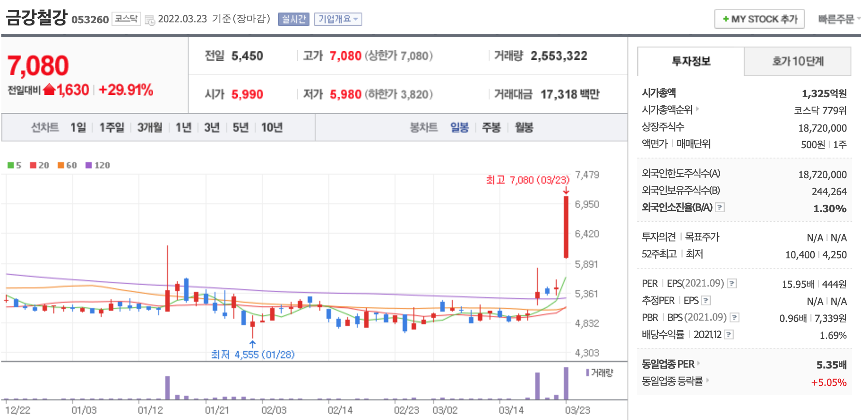The height and width of the screenshot is (420, 868).
Task: Open the help icon beside PER EPS(2021.09)
Action: pos(732,283)
